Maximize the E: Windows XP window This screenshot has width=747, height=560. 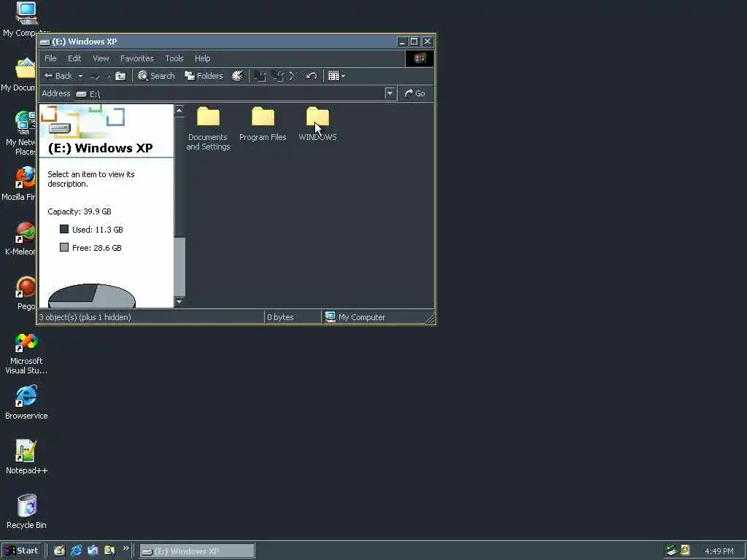tap(414, 42)
